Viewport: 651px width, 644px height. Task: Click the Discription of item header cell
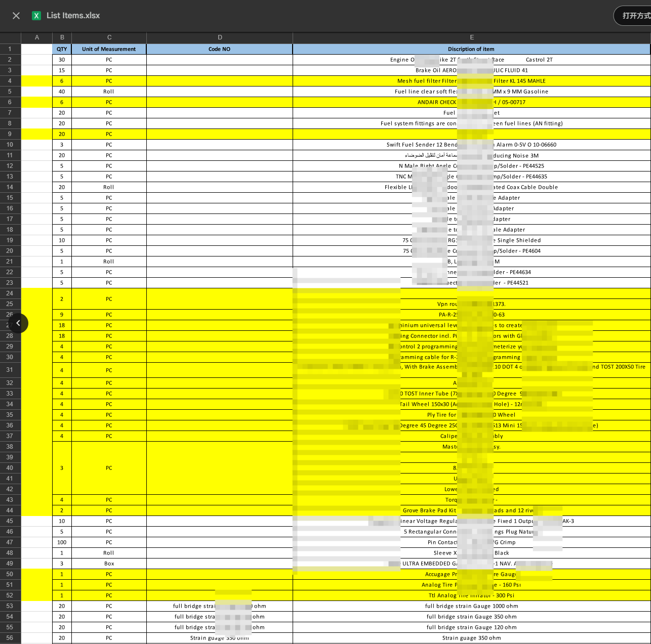[x=471, y=49]
